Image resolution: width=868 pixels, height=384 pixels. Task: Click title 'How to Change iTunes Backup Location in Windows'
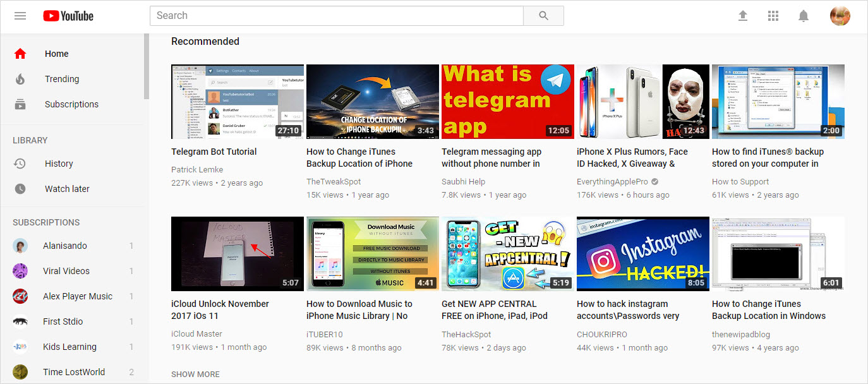769,310
